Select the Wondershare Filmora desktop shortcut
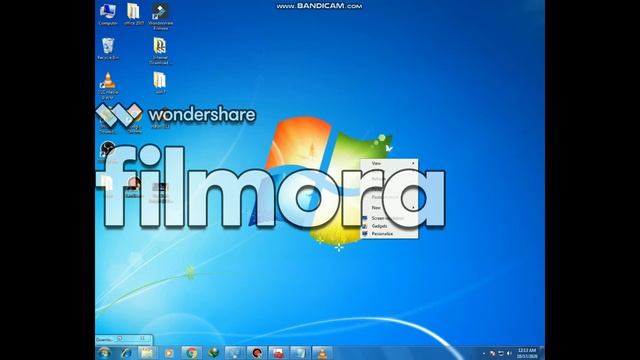The width and height of the screenshot is (640, 360). click(x=160, y=16)
